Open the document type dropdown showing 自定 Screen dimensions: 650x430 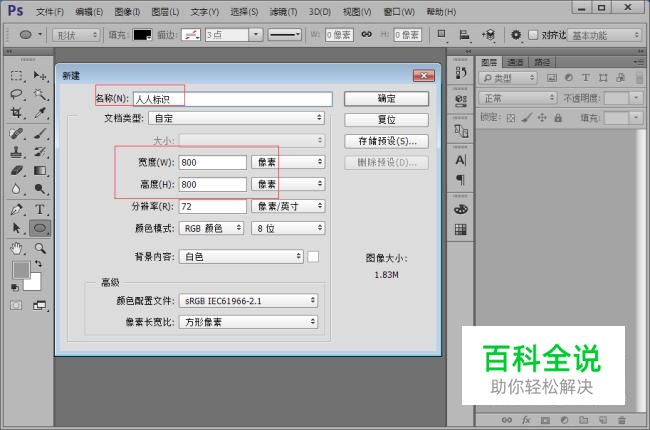click(x=236, y=118)
